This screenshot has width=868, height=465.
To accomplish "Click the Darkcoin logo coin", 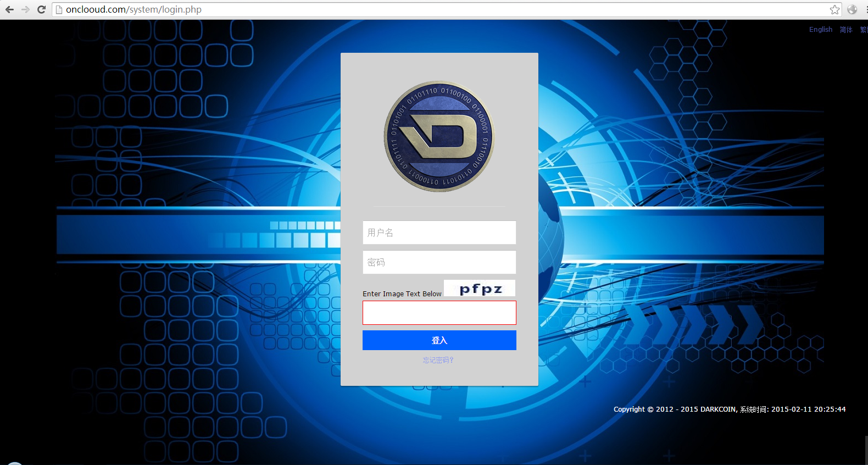I will 439,136.
